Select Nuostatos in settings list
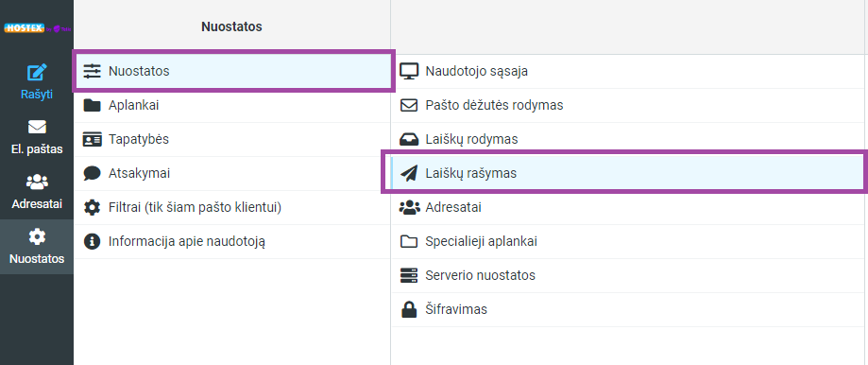The image size is (868, 365). click(233, 71)
